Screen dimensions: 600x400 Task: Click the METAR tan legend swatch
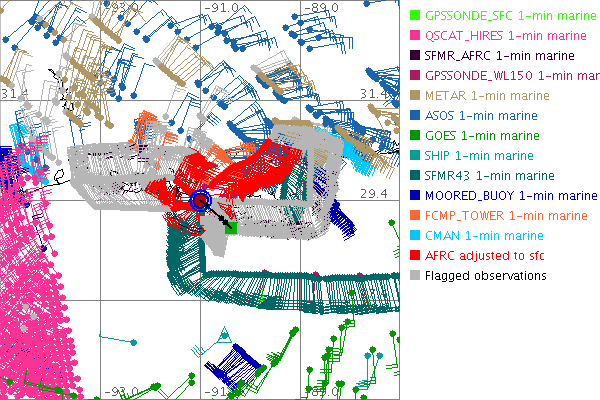tap(415, 96)
